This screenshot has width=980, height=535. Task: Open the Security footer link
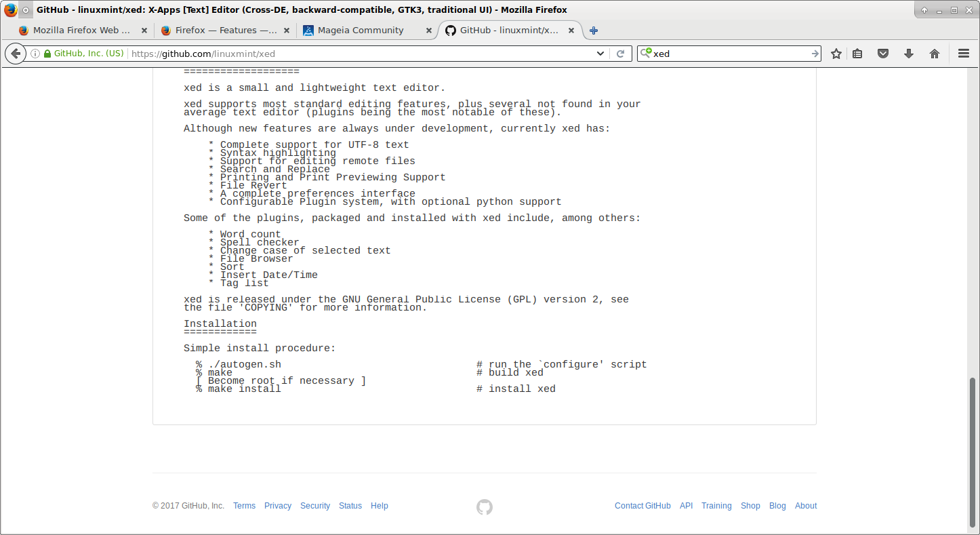click(x=315, y=506)
